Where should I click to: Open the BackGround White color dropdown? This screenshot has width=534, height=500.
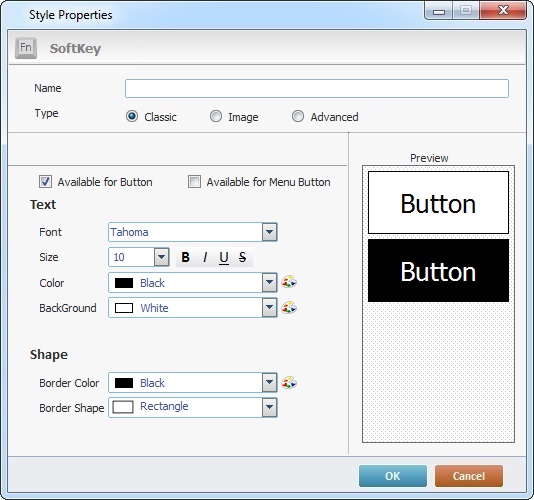193,308
